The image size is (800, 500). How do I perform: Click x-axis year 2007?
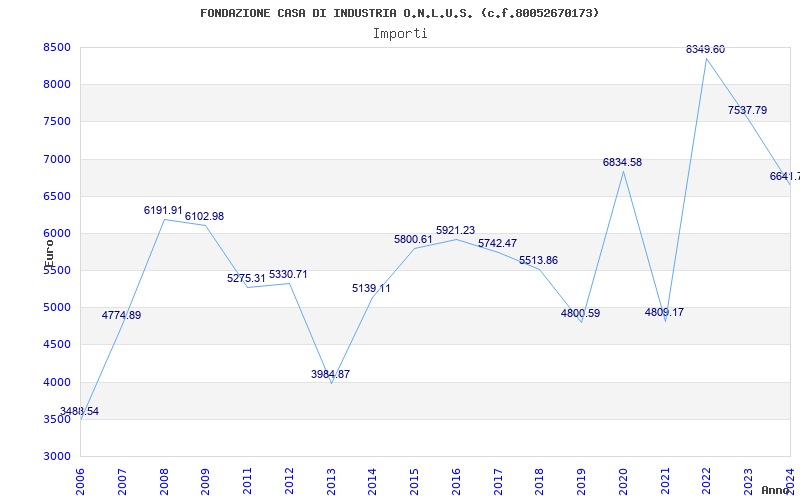pyautogui.click(x=121, y=481)
